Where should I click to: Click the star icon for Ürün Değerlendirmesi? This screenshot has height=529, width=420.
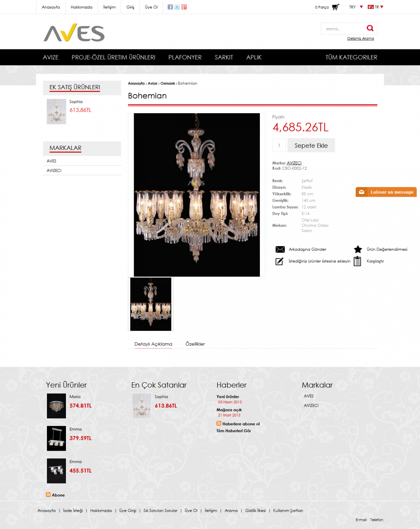pos(358,249)
